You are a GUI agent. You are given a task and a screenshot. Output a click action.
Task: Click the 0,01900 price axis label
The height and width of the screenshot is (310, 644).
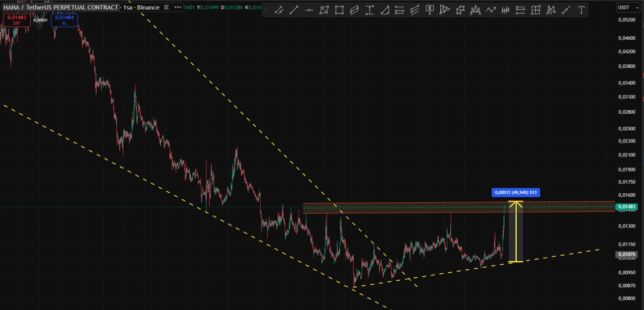(627, 170)
